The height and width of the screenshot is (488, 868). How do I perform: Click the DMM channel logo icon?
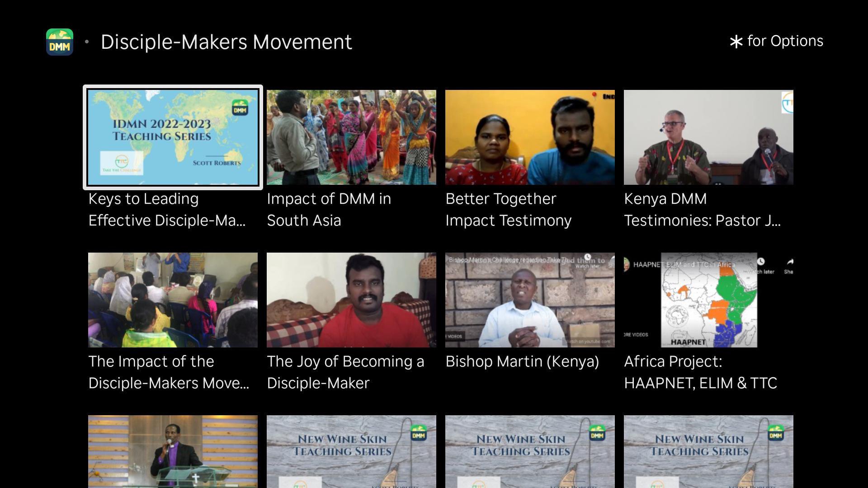tap(60, 42)
